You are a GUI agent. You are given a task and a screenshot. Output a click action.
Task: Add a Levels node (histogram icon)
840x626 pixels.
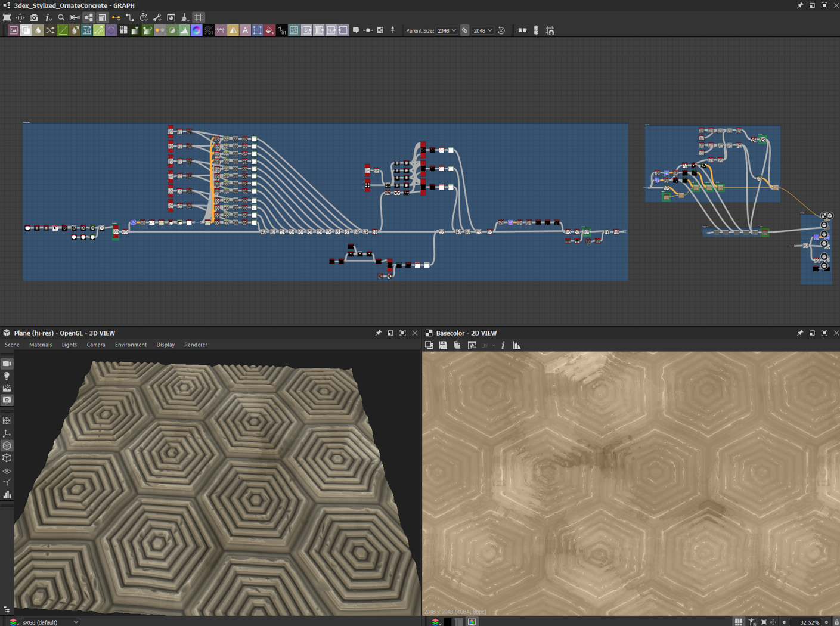coord(184,30)
